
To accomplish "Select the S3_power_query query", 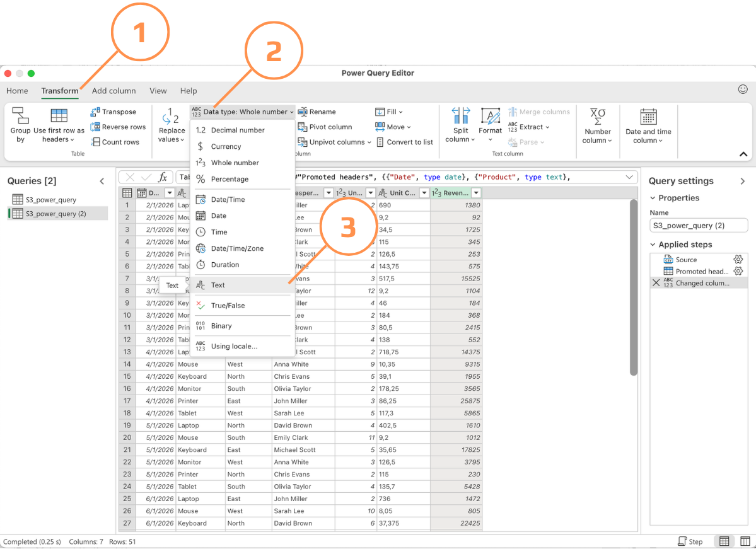I will click(x=58, y=200).
